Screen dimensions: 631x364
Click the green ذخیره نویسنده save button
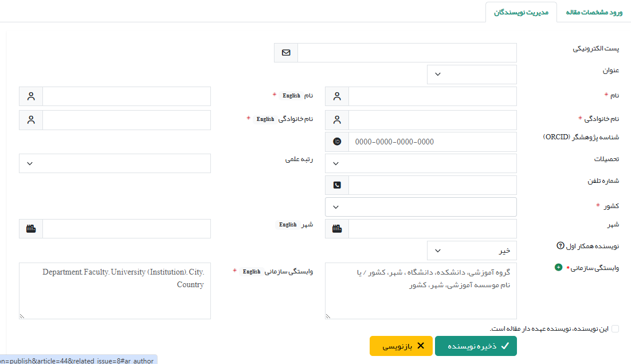[x=476, y=346]
